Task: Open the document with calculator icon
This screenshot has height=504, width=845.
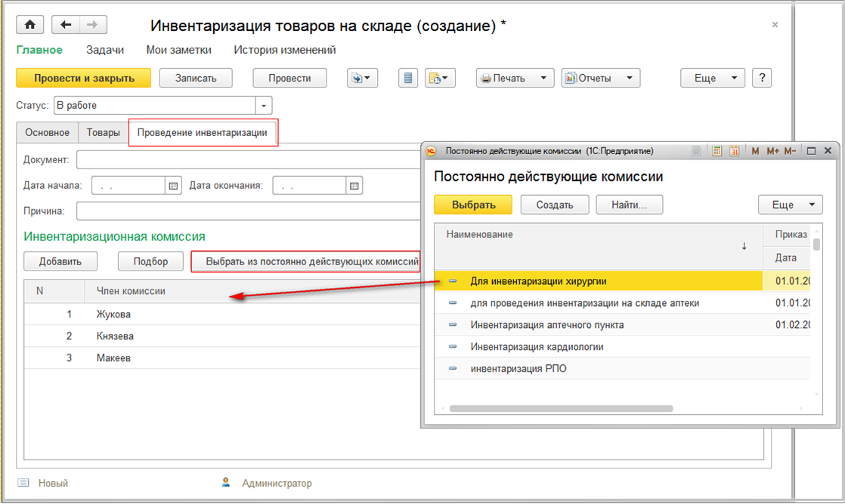Action: click(716, 150)
